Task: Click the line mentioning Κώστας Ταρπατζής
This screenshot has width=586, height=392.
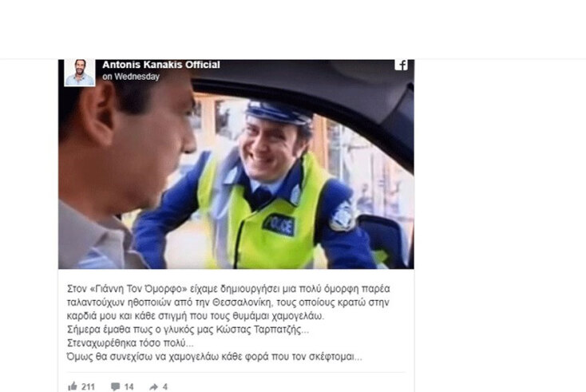Action: point(188,330)
